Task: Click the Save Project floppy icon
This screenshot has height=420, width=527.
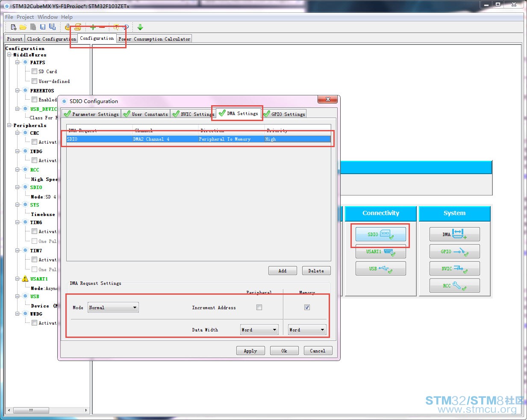Action: (x=43, y=27)
